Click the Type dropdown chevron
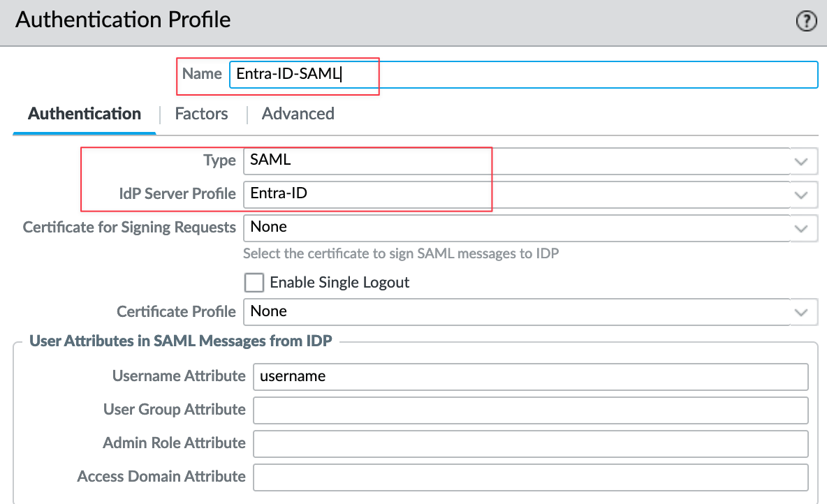 point(801,161)
